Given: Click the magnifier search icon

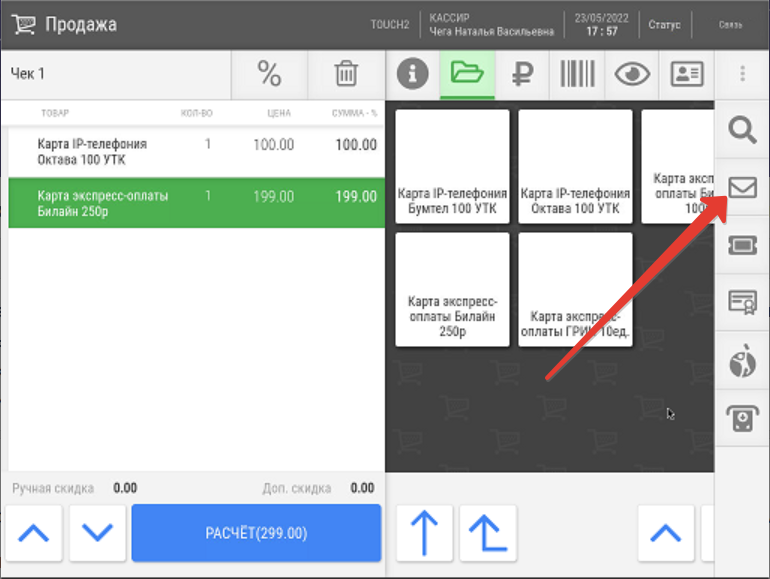Looking at the screenshot, I should pos(742,130).
